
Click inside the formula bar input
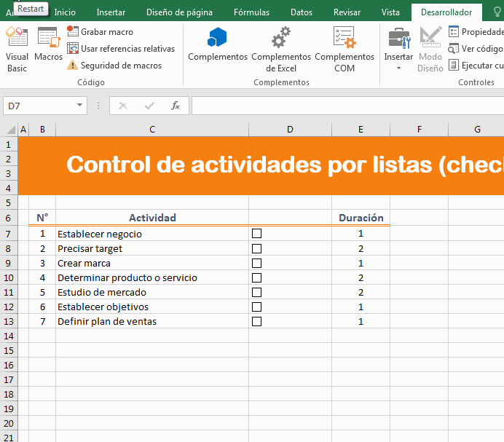tap(348, 106)
